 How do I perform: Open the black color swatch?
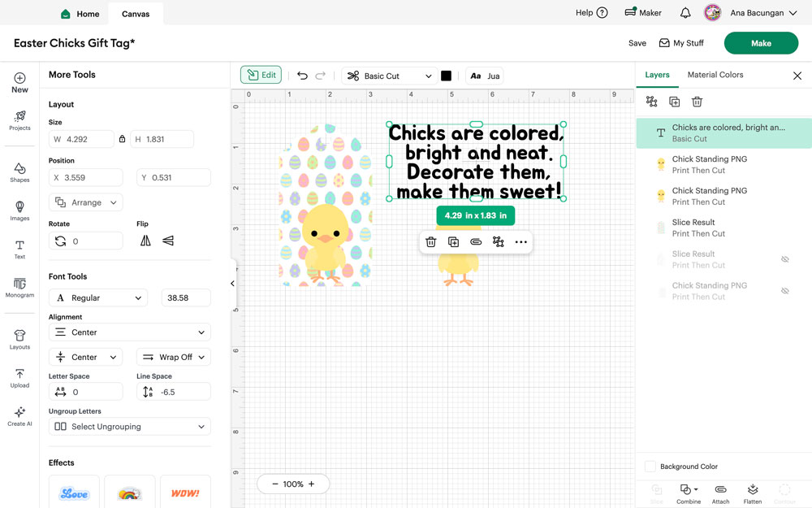pos(446,76)
